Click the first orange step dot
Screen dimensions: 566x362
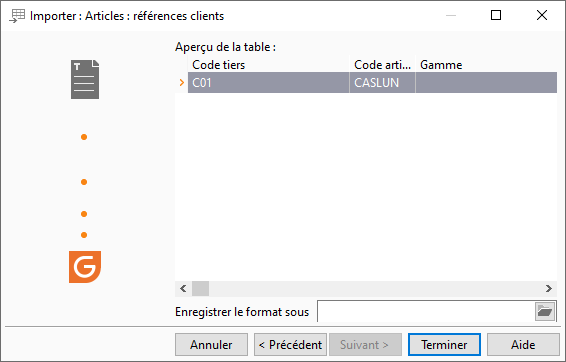coord(84,137)
